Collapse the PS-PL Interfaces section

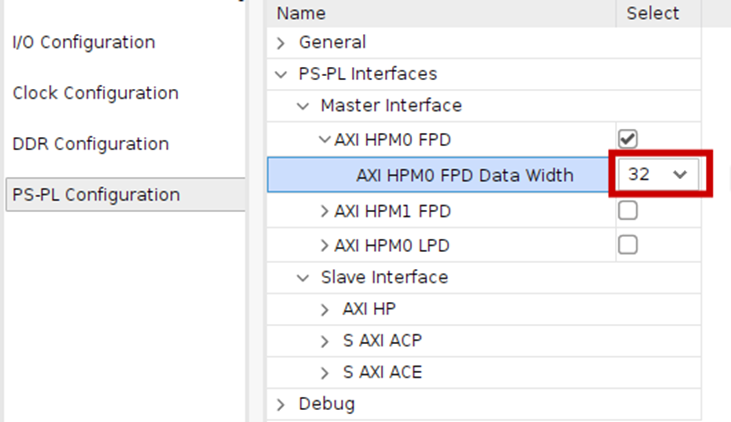[281, 74]
